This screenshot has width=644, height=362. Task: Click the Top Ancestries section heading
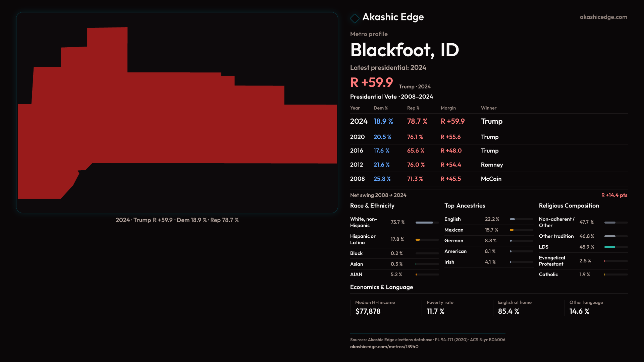[465, 205]
